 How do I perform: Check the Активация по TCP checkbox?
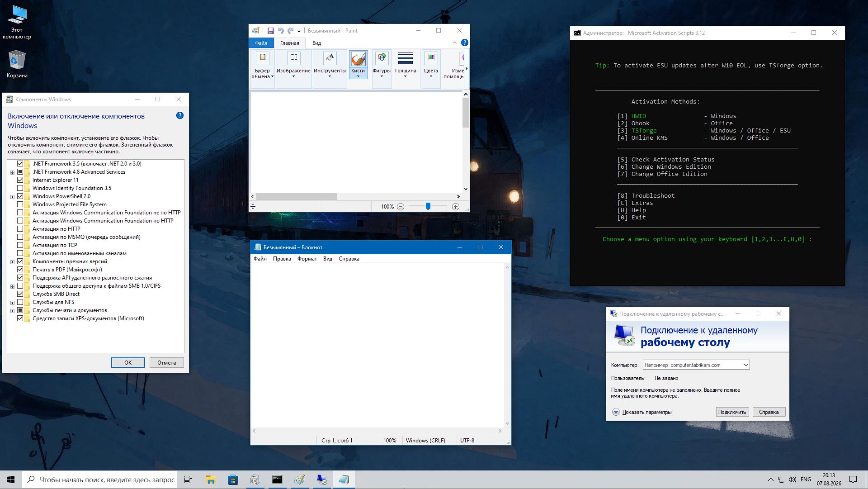coord(20,245)
